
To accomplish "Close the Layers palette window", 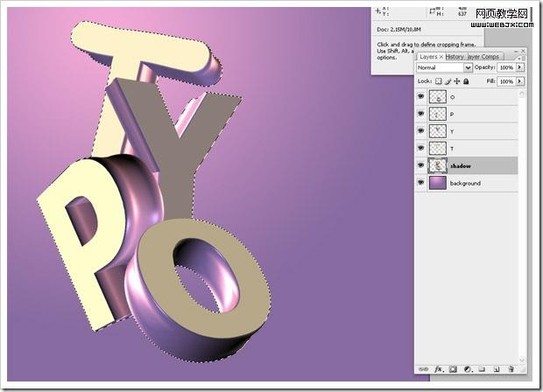I will [x=523, y=51].
